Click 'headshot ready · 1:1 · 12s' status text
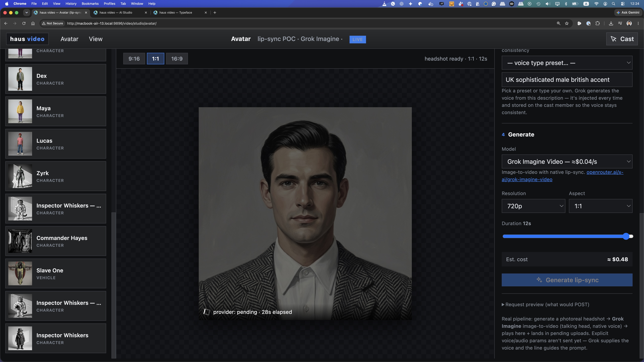 [x=456, y=59]
